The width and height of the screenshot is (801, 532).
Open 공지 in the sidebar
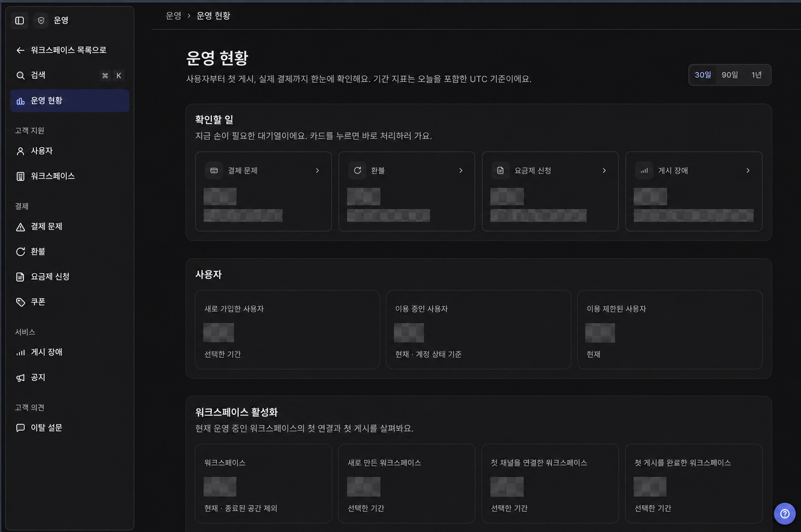[70, 377]
